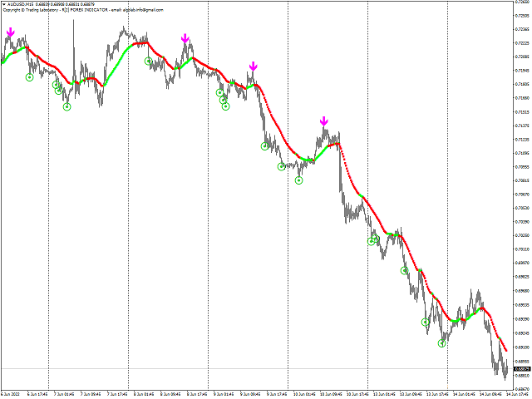
Task: Select the leftmost magenta down-arrow signal
Action: tap(11, 32)
